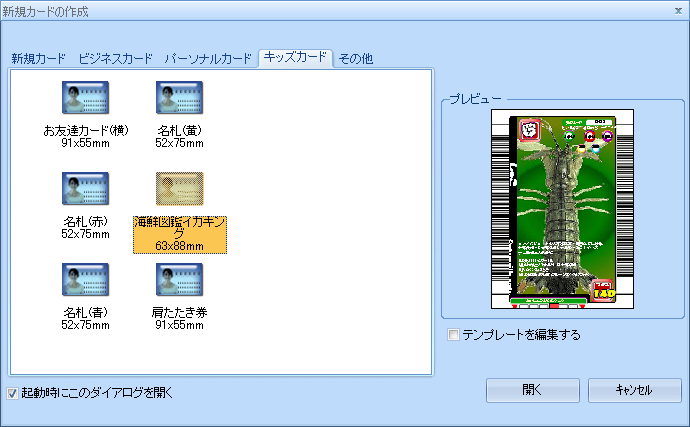Click the 肩たたき券 91x55mm label
The width and height of the screenshot is (690, 427).
[180, 319]
